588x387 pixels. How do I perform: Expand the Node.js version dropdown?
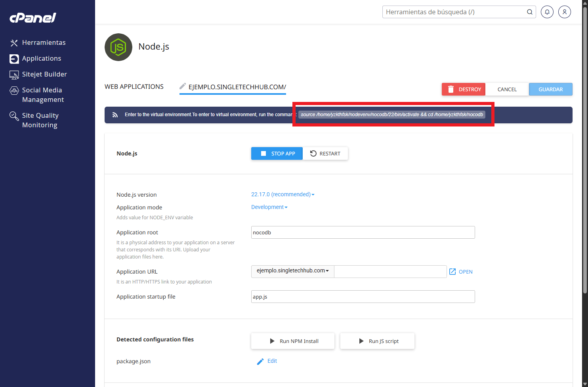pos(283,194)
